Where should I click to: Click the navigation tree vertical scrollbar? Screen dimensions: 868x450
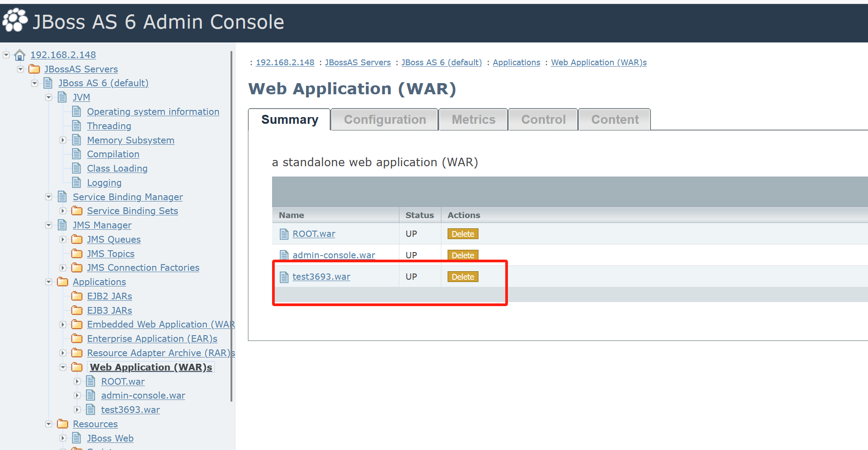[231, 226]
